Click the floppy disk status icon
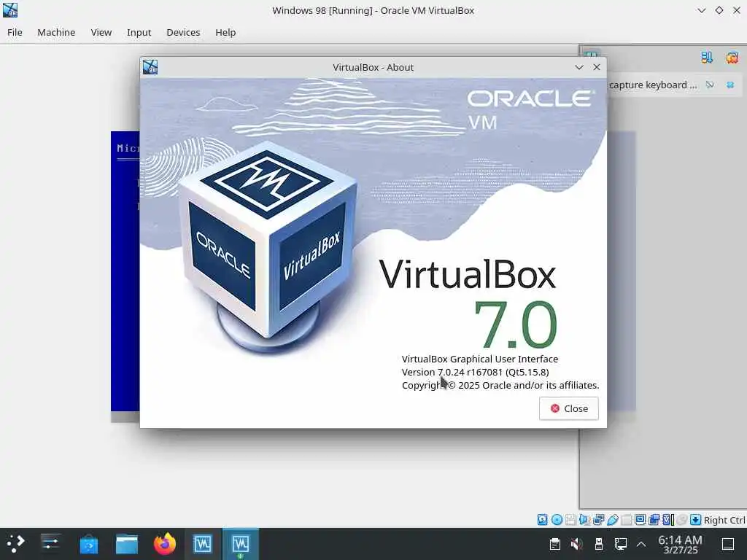Viewport: 747px width, 560px height. pyautogui.click(x=570, y=519)
